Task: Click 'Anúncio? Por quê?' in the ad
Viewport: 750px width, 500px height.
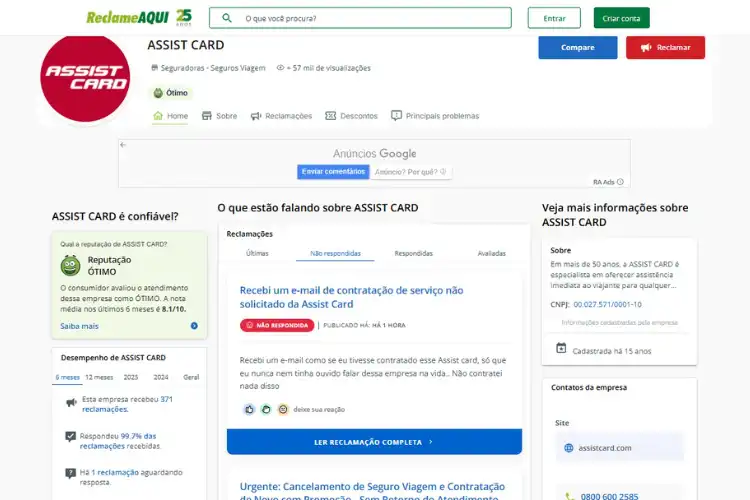Action: [x=410, y=172]
